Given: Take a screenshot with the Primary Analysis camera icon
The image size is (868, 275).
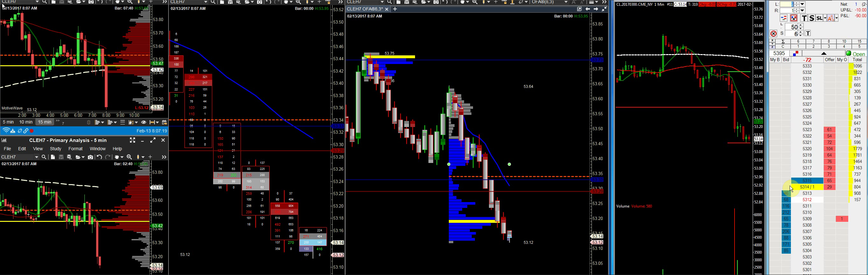Looking at the screenshot, I should coord(90,157).
